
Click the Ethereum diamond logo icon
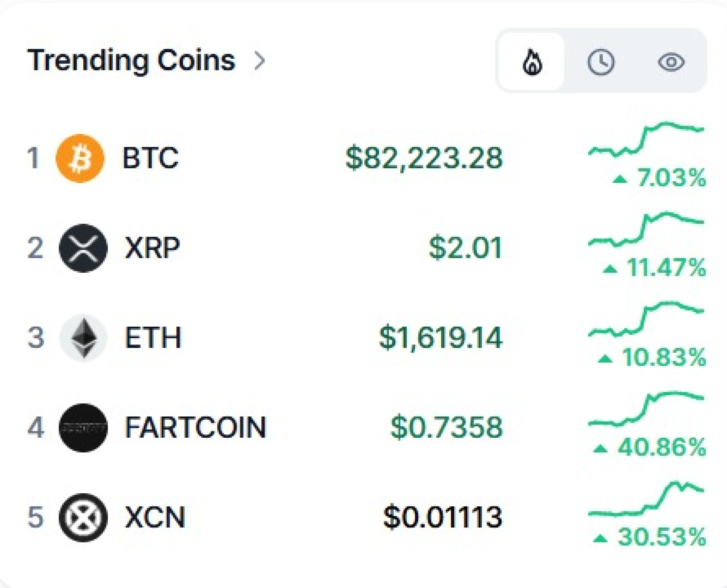(x=83, y=338)
